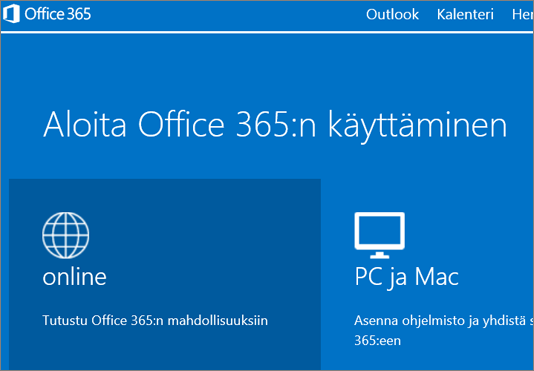Click the globe icon on the online tile
The height and width of the screenshot is (371, 534).
pos(66,235)
